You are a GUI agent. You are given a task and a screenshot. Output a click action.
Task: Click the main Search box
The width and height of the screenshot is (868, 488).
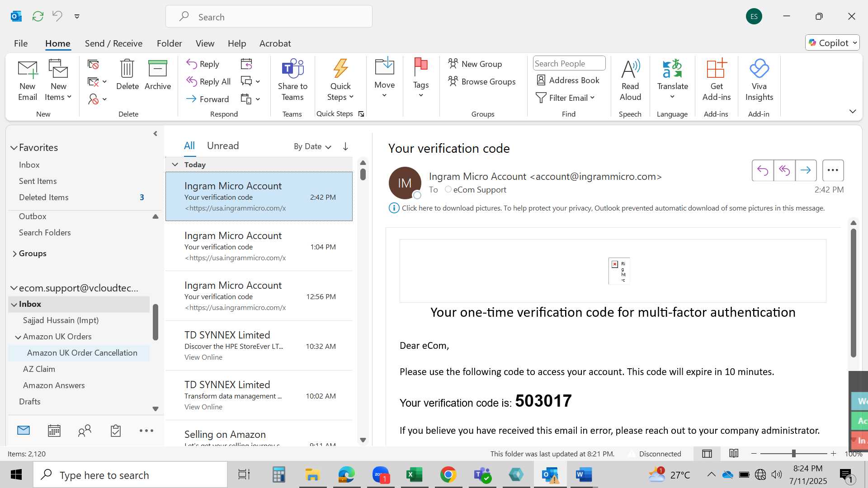pos(269,17)
